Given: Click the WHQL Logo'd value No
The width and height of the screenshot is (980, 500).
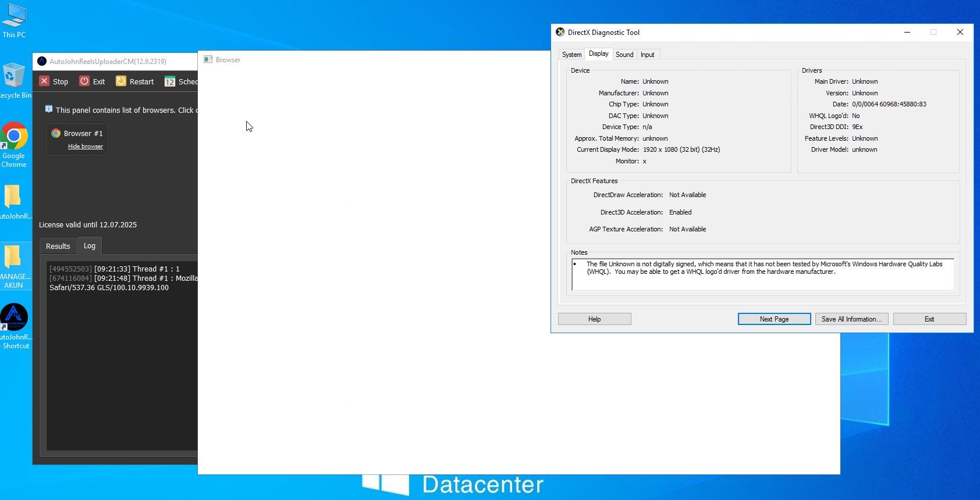Looking at the screenshot, I should tap(855, 116).
